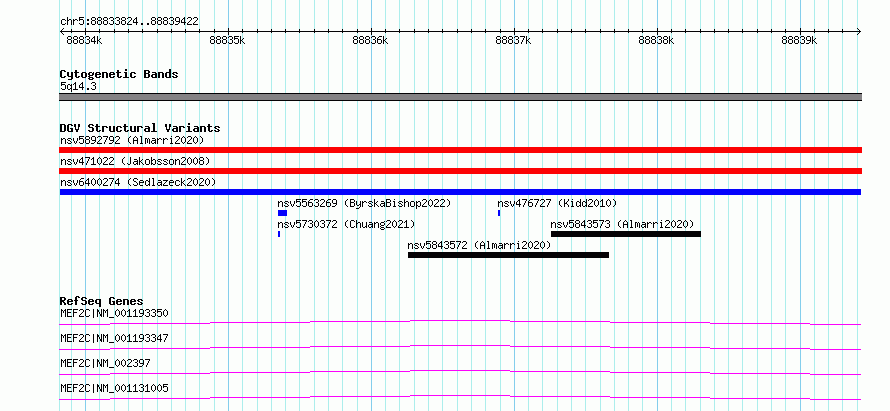Click the small blue block under nsv5563269
Image resolution: width=890 pixels, height=411 pixels.
[x=282, y=213]
